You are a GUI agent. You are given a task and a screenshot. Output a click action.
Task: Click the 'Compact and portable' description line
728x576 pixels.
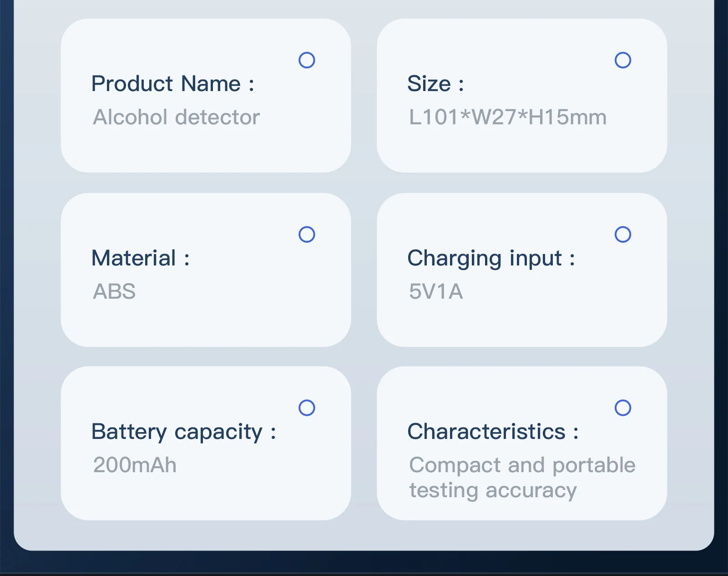click(522, 465)
